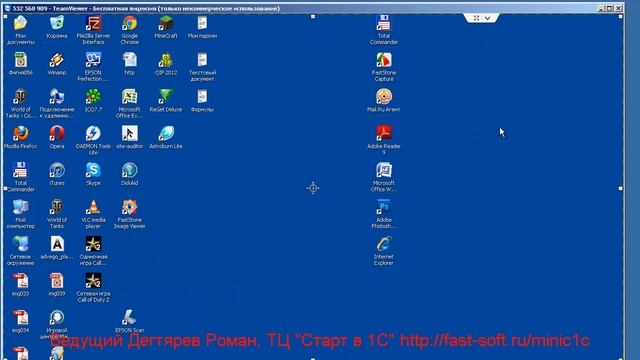
Task: Launch the iTunes shortcut
Action: coord(57,171)
